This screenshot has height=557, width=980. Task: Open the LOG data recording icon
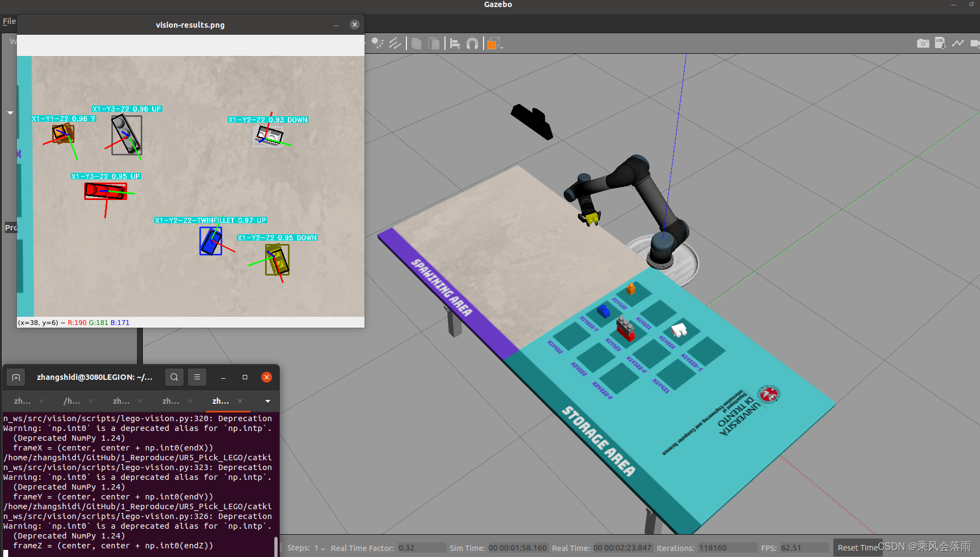(x=940, y=43)
